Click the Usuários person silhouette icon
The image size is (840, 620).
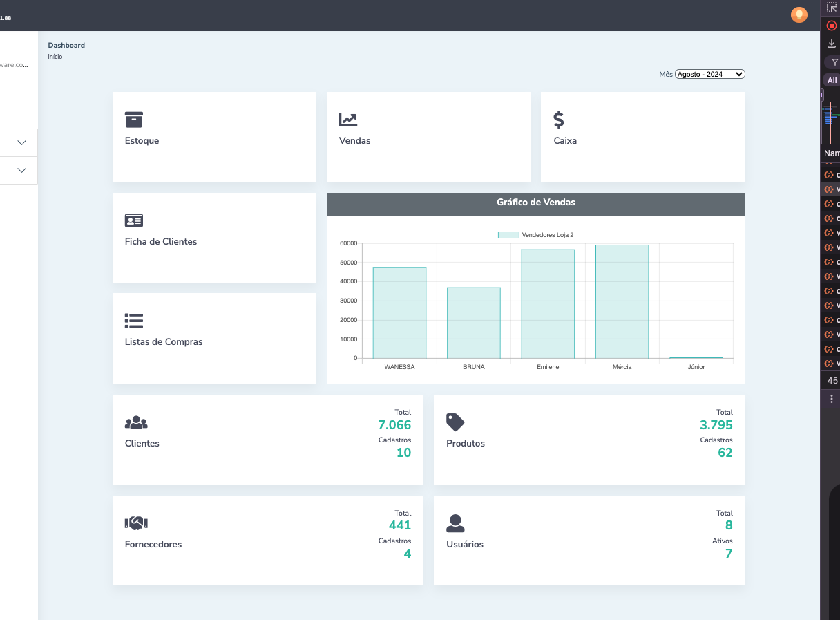coord(455,523)
